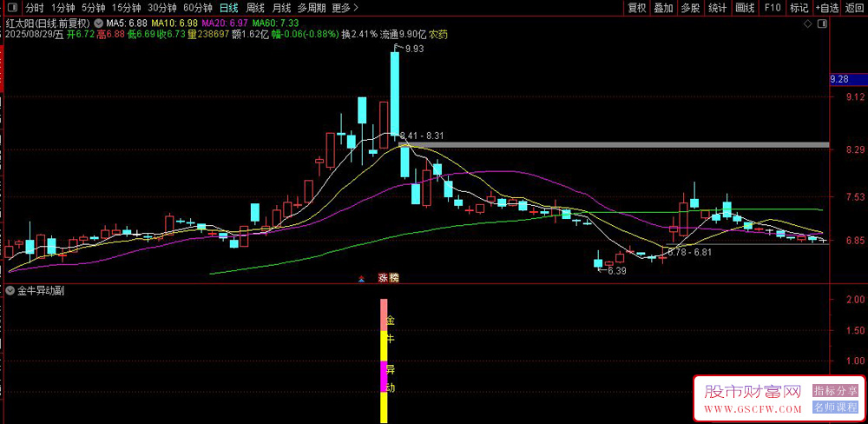
Task: Toggle the right panel icon at chart top-right
Action: coord(824,23)
